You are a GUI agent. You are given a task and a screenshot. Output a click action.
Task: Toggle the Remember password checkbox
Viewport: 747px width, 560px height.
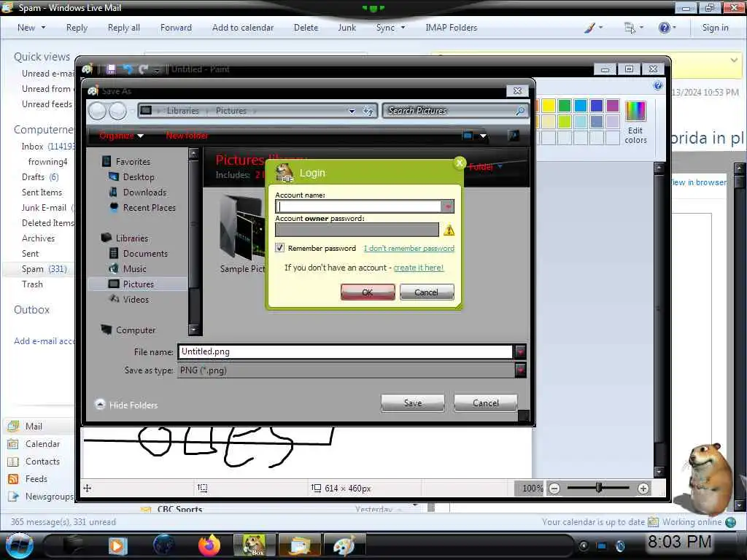(x=279, y=248)
